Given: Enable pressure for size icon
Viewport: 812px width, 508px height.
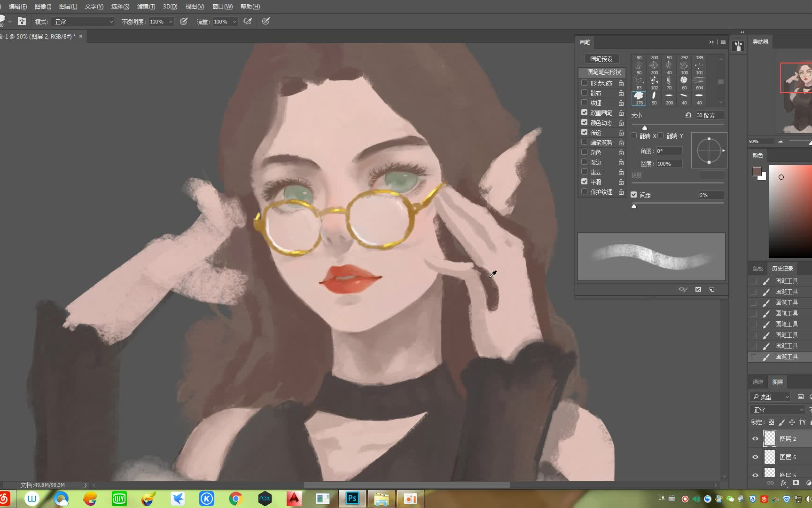Looking at the screenshot, I should 266,21.
